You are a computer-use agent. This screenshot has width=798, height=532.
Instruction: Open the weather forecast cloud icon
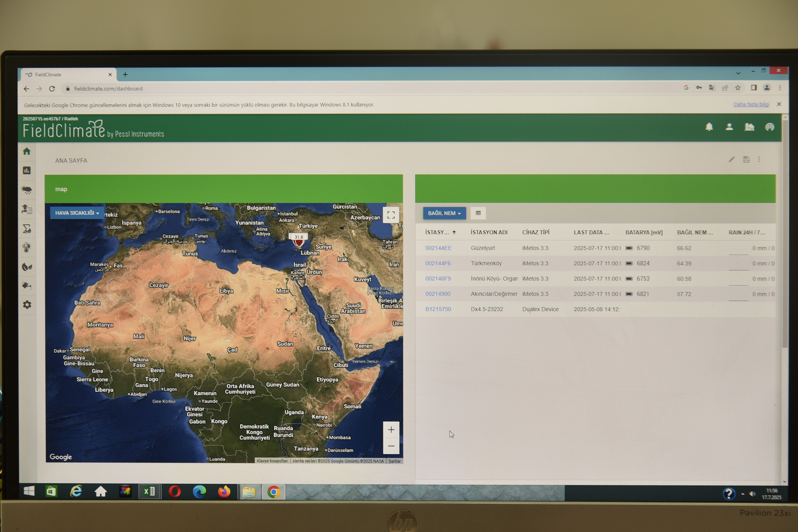click(27, 190)
